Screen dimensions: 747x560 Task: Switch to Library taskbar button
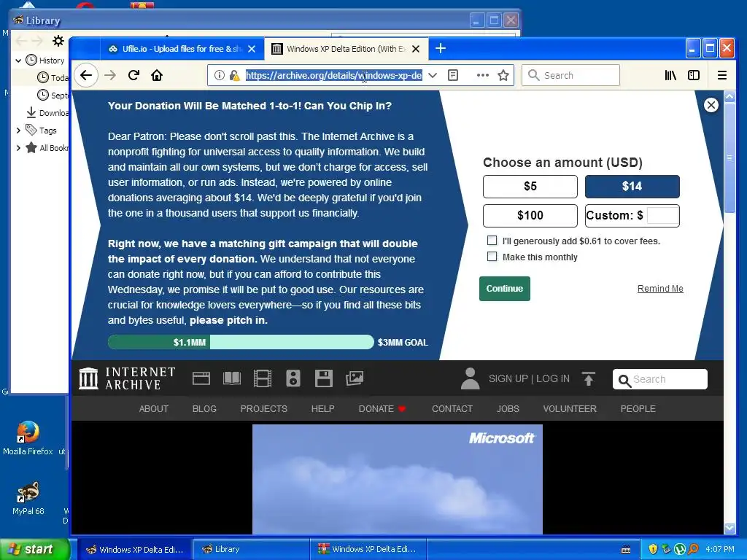tap(251, 549)
